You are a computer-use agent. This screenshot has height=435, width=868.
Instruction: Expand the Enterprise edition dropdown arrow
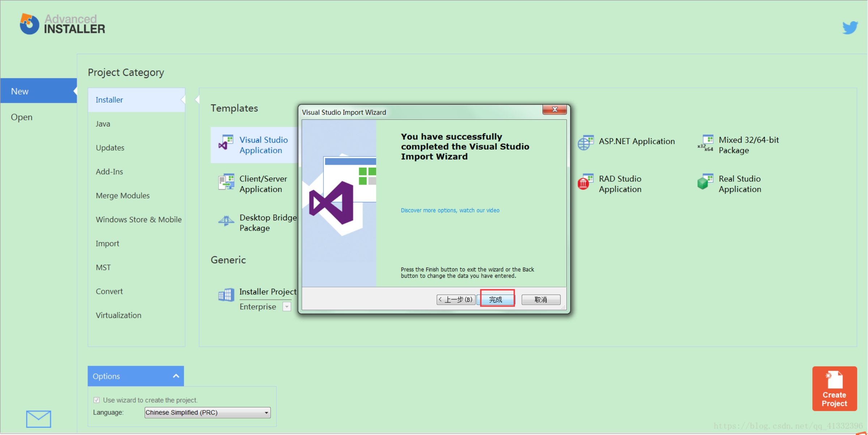click(286, 307)
